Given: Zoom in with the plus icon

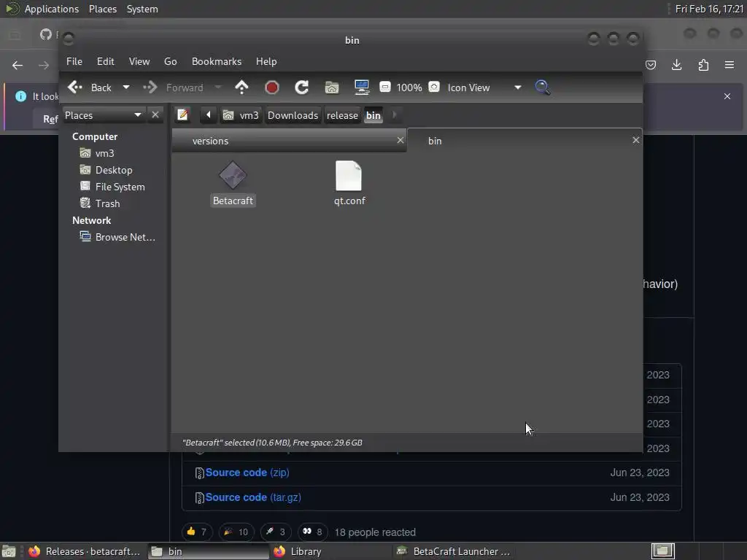Looking at the screenshot, I should click(433, 87).
